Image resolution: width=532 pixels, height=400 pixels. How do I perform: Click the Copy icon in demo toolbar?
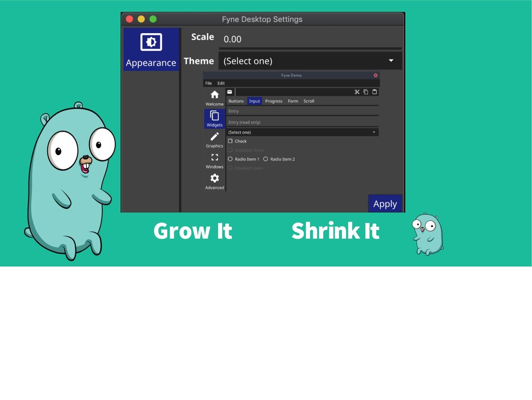coord(366,92)
